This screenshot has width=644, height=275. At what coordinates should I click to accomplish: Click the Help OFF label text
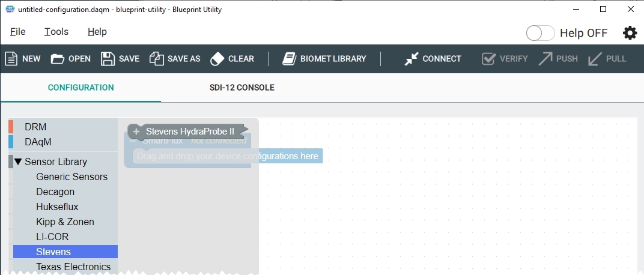pyautogui.click(x=584, y=33)
